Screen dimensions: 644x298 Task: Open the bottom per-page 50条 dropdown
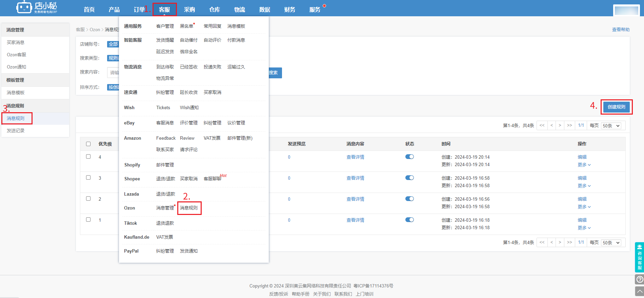611,243
